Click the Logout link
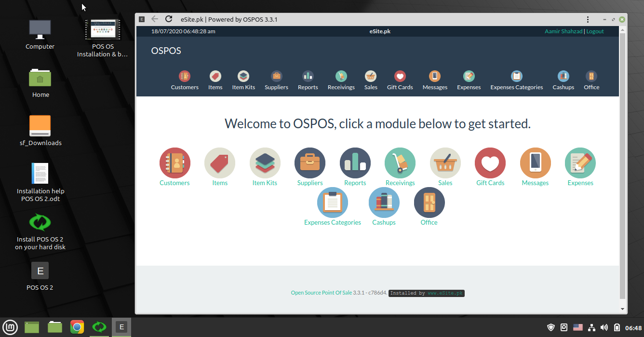Screen dimensions: 644x337 595,31
